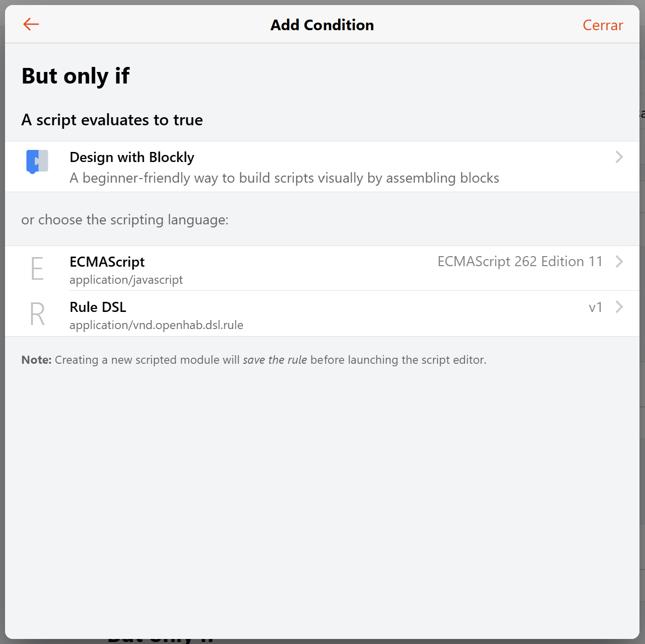
Task: Click the ECMAScript 262 Edition 11 label
Action: [x=520, y=262]
